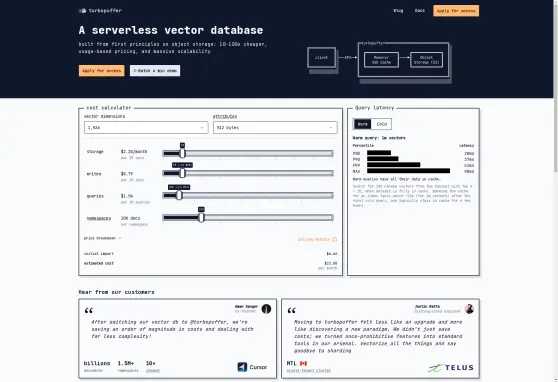Click the Memory/SSD Cache box in diagram
This screenshot has width=558, height=382.
coord(381,60)
